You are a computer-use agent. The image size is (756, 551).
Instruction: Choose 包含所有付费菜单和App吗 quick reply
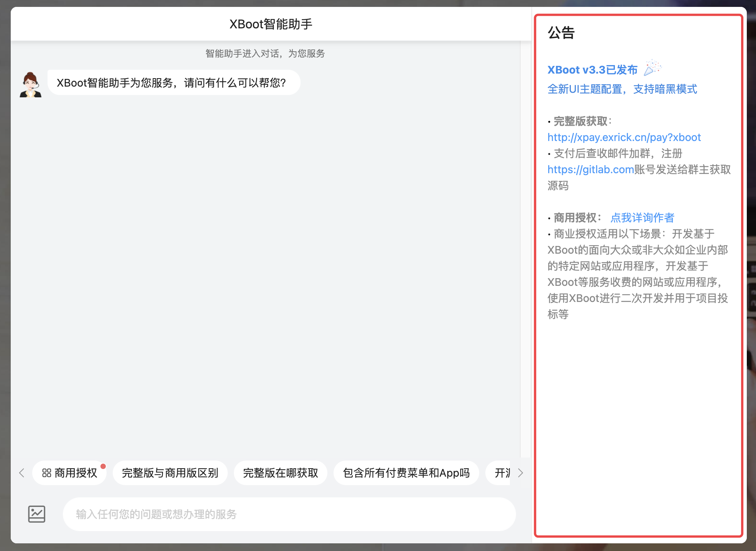point(406,473)
